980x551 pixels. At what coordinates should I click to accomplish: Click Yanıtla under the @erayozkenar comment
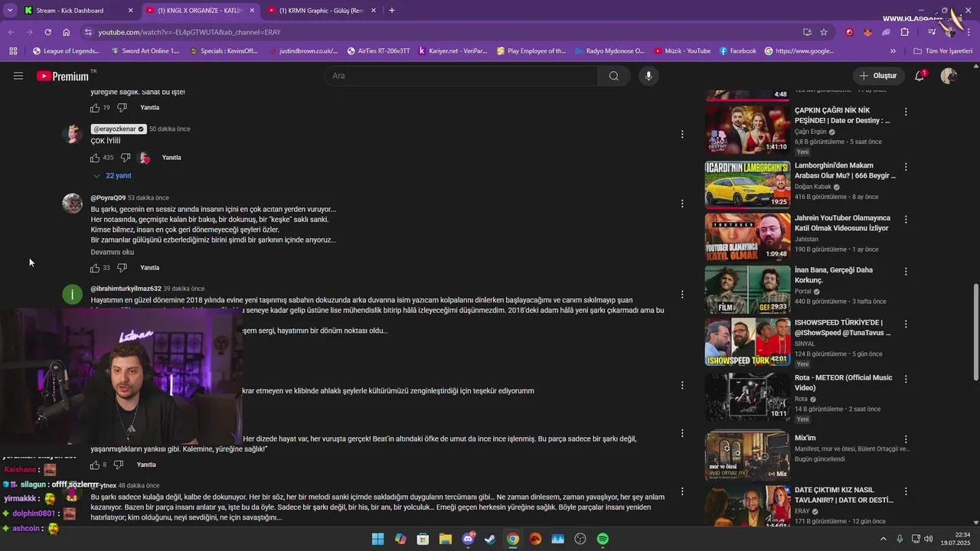pyautogui.click(x=171, y=158)
